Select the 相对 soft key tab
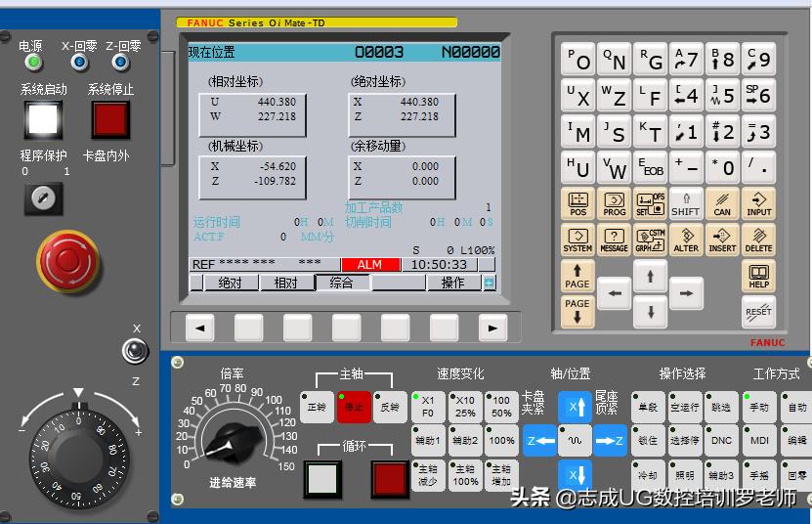Viewport: 812px width, 524px height. (286, 283)
